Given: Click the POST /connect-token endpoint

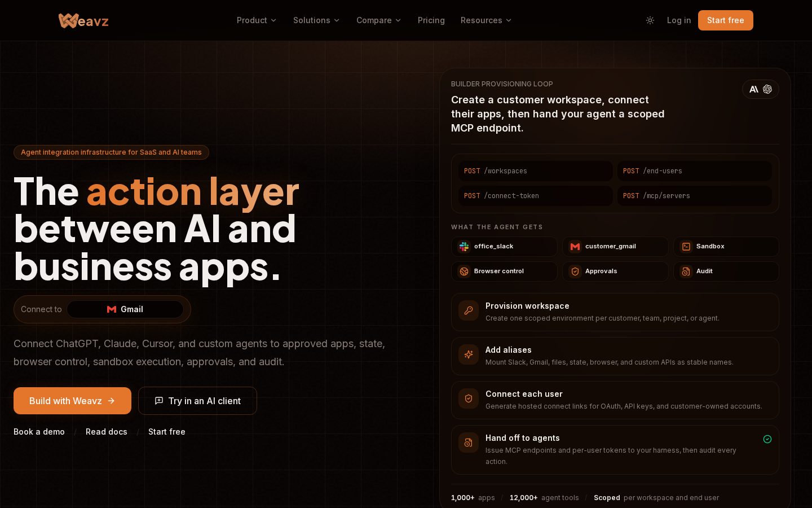Looking at the screenshot, I should coord(535,196).
